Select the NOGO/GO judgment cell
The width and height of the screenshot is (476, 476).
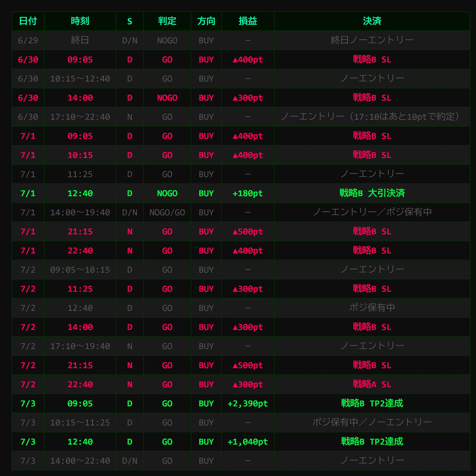pos(167,212)
